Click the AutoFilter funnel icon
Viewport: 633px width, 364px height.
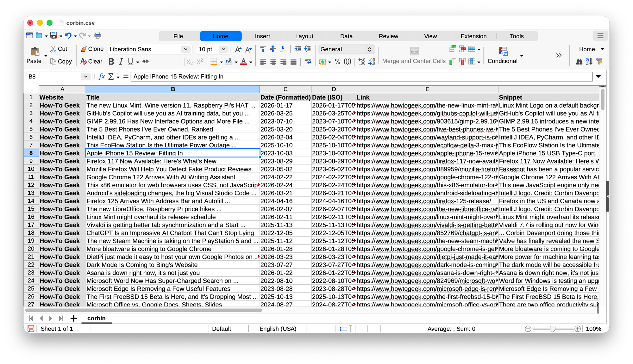[599, 62]
